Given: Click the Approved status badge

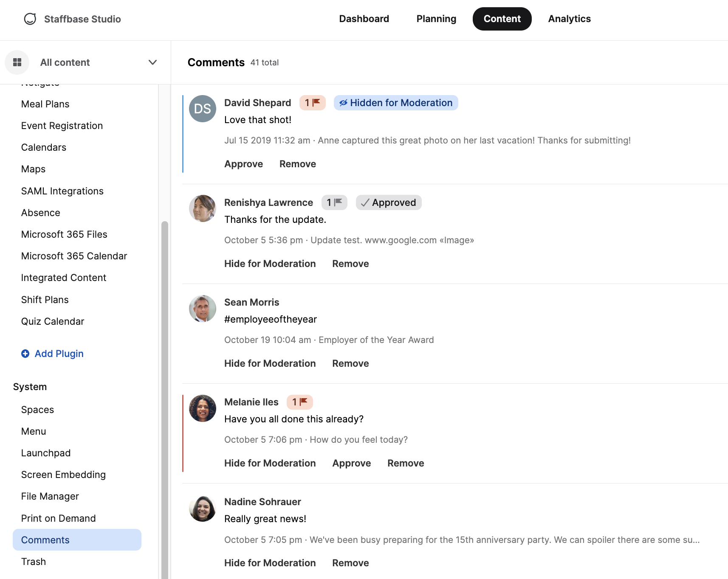Looking at the screenshot, I should point(389,202).
